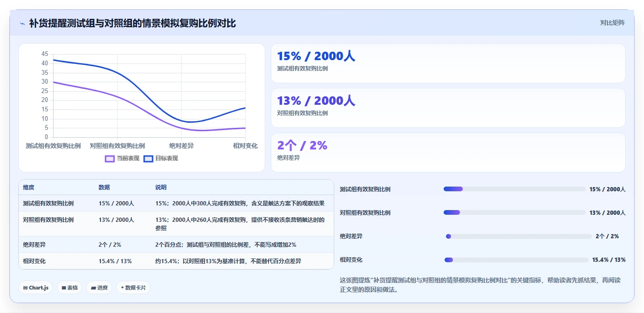644x313 pixels.
Task: Click progress value 15.4% / 13%
Action: (609, 260)
